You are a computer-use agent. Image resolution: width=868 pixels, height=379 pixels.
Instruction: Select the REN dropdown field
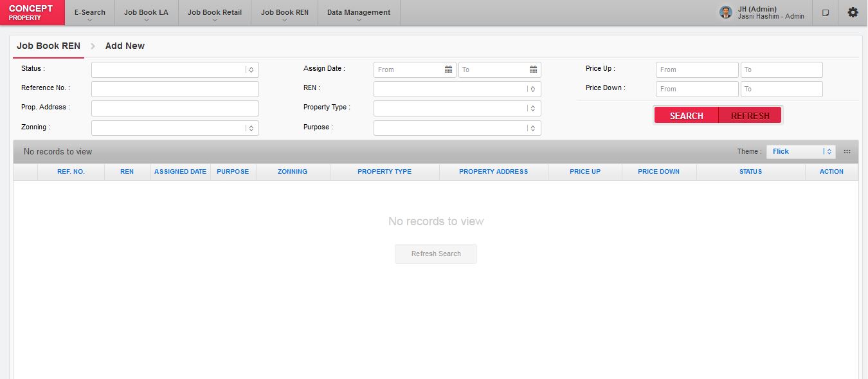(x=457, y=89)
